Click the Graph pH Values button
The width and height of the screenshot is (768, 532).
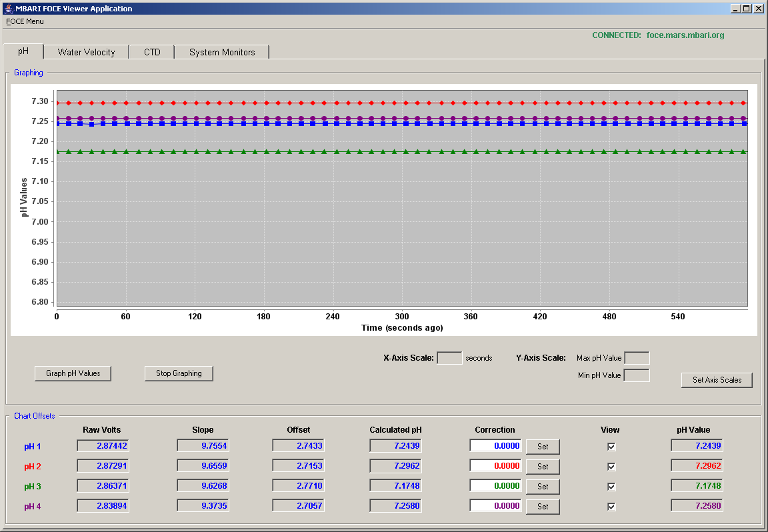coord(73,373)
